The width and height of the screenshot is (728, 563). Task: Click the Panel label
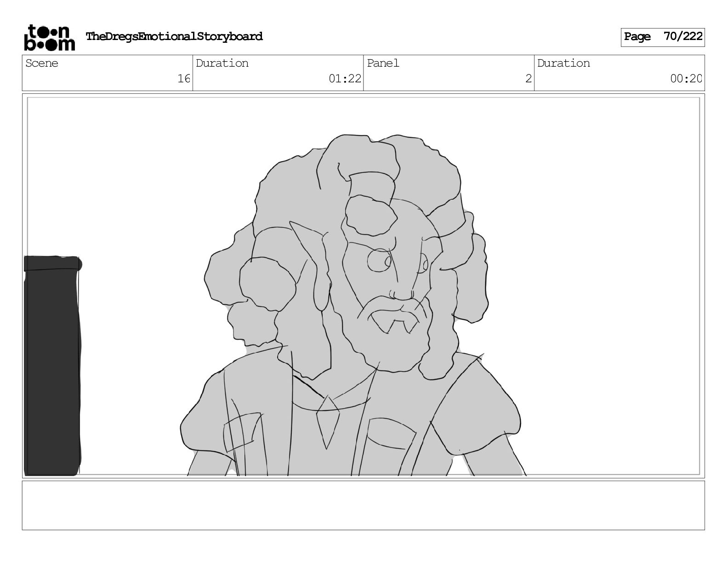tap(383, 63)
